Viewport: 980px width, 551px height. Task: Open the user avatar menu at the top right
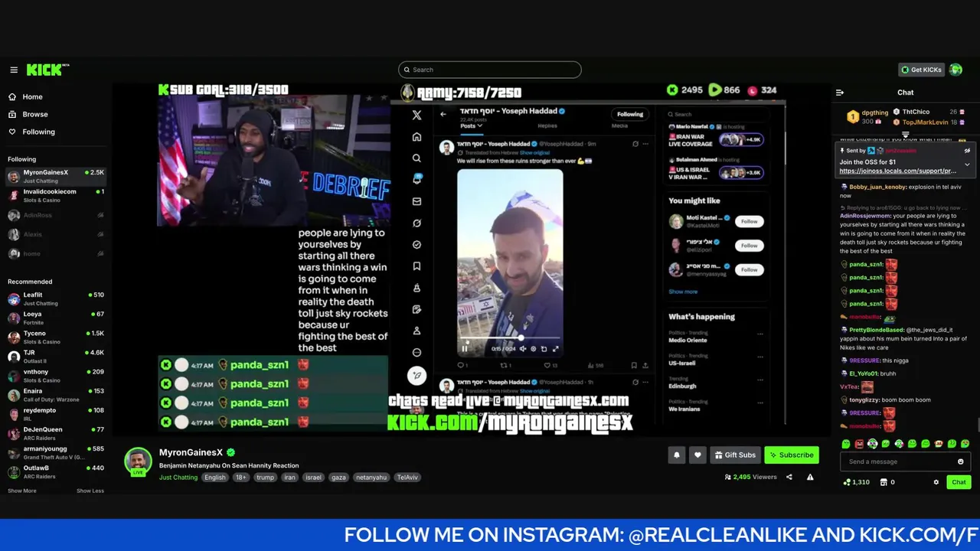(x=955, y=70)
